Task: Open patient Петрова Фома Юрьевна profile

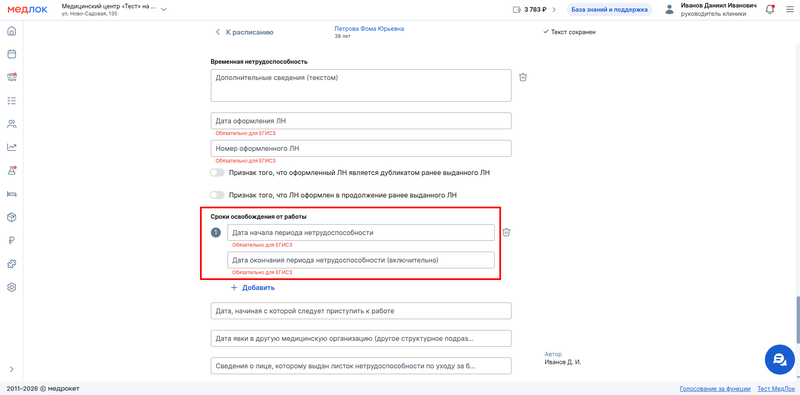Action: pyautogui.click(x=369, y=29)
